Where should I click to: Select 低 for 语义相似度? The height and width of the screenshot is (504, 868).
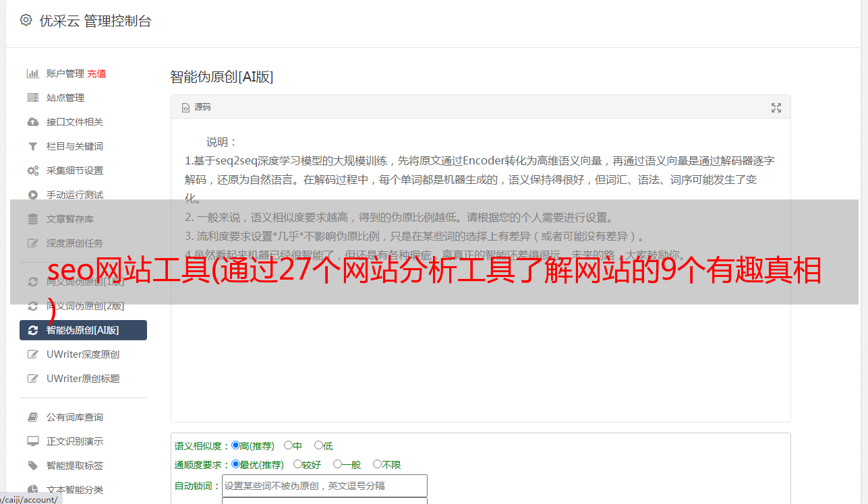click(318, 445)
